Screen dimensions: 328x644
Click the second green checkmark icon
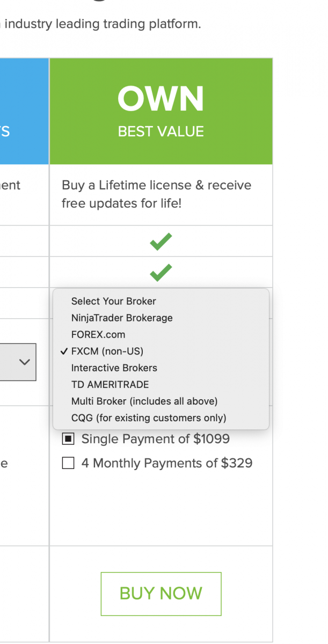click(x=161, y=273)
